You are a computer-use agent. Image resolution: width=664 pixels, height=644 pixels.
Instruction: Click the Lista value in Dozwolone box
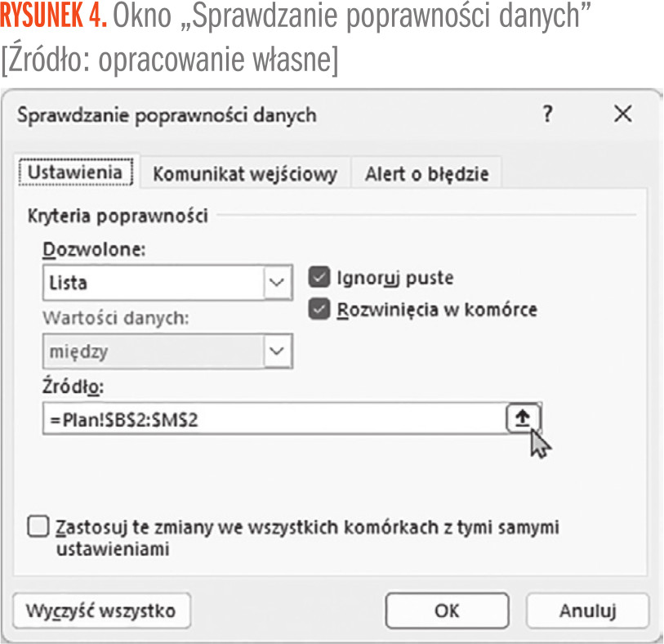point(152,283)
